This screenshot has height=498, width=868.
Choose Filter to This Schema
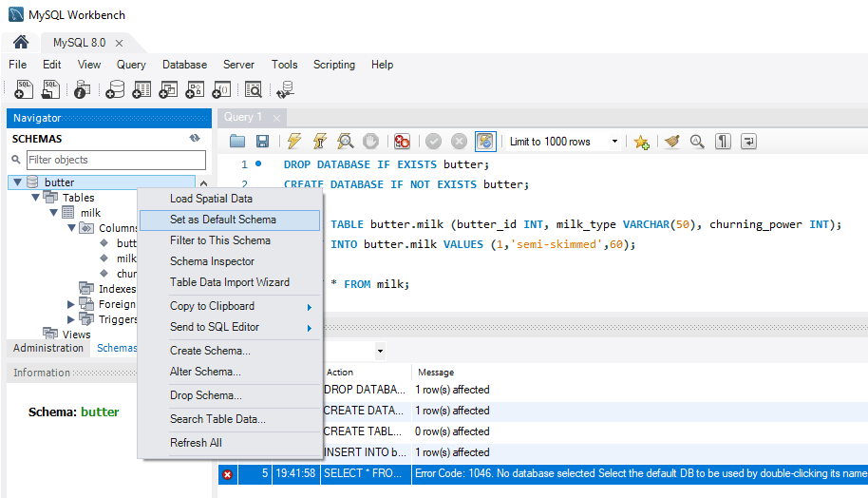230,240
